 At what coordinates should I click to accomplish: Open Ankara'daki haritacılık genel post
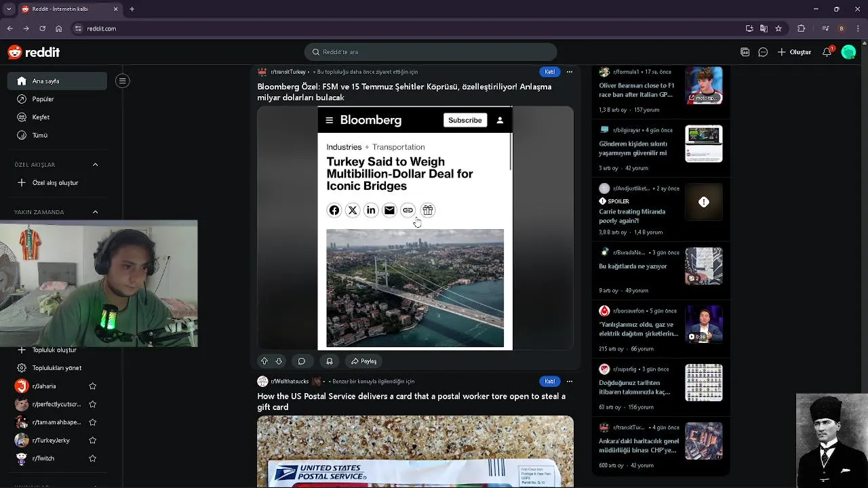[x=639, y=445]
